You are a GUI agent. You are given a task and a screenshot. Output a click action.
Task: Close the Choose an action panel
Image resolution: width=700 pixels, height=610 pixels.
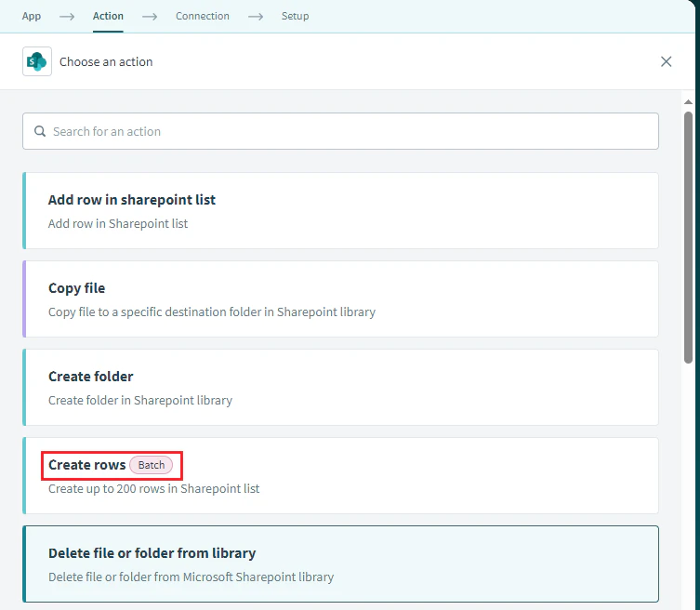tap(667, 61)
